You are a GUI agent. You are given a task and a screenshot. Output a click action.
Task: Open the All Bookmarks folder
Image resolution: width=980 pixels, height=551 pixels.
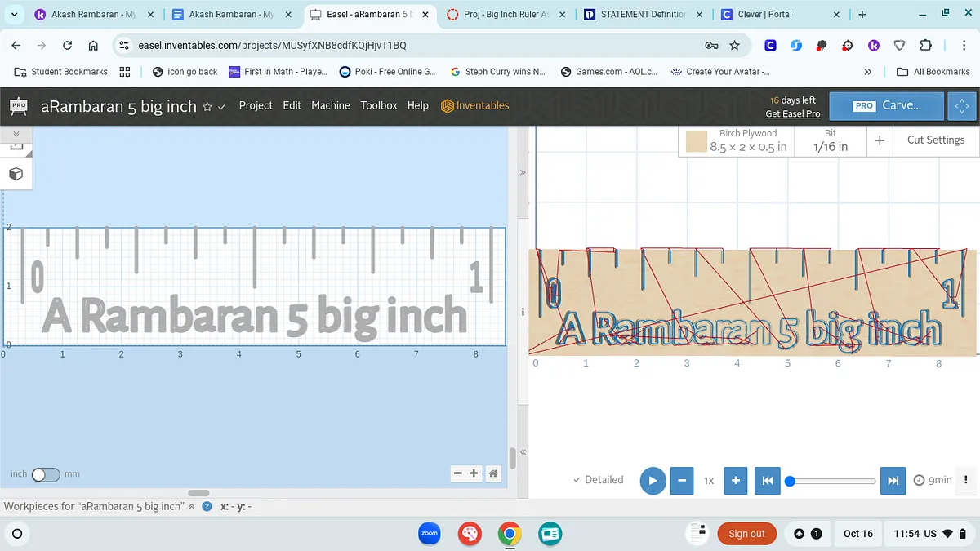(x=933, y=72)
